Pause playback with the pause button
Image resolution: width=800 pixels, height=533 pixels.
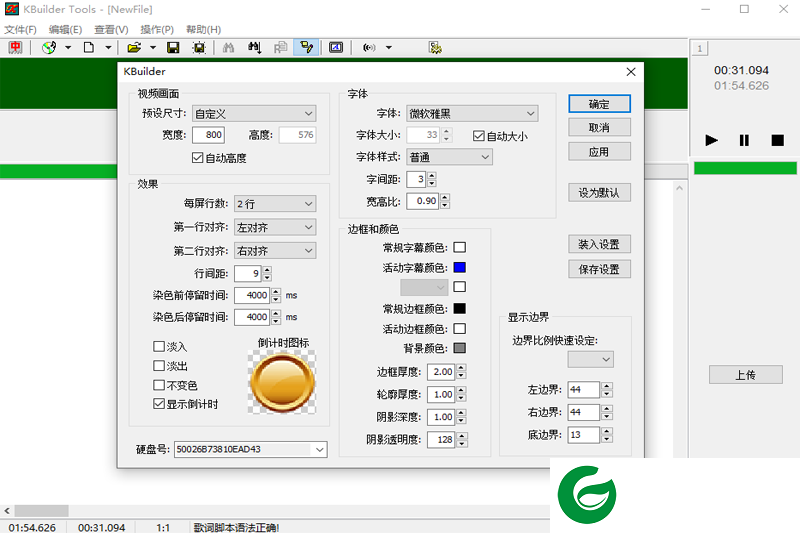744,140
